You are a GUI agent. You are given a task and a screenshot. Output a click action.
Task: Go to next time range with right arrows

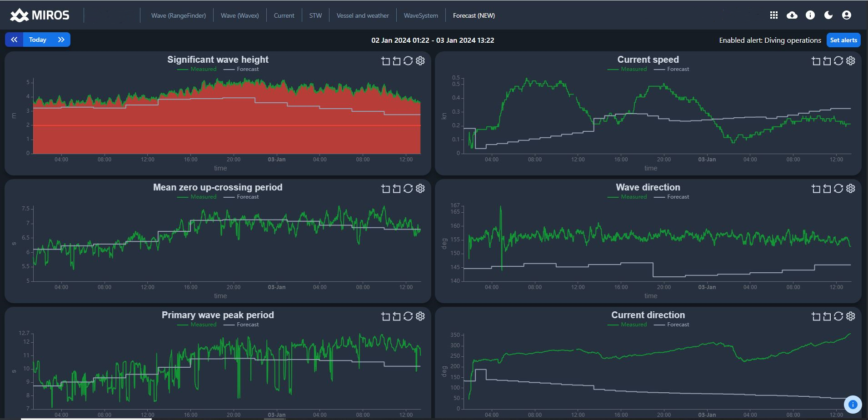click(x=61, y=40)
